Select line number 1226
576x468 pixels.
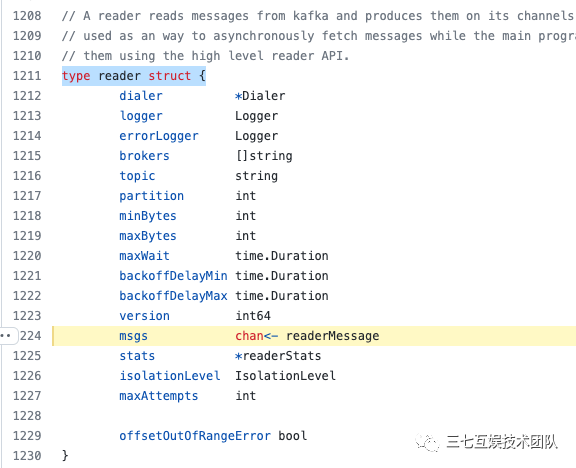[27, 376]
